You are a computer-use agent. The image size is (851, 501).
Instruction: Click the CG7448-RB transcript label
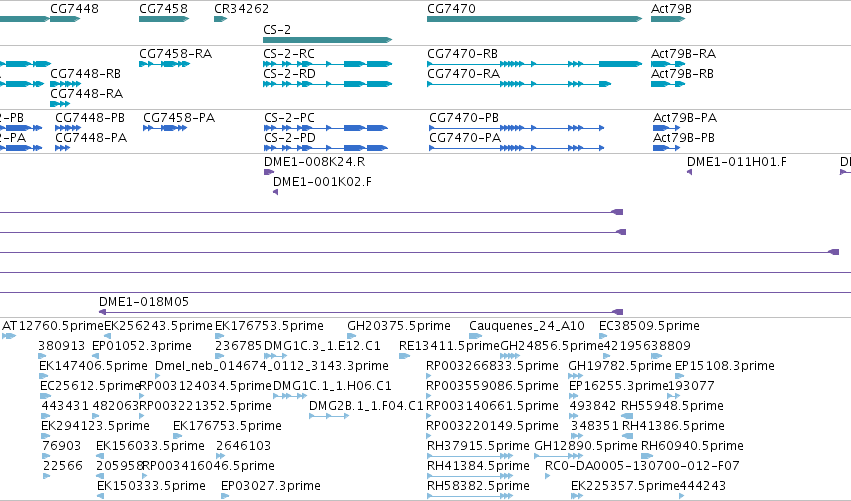coord(85,74)
